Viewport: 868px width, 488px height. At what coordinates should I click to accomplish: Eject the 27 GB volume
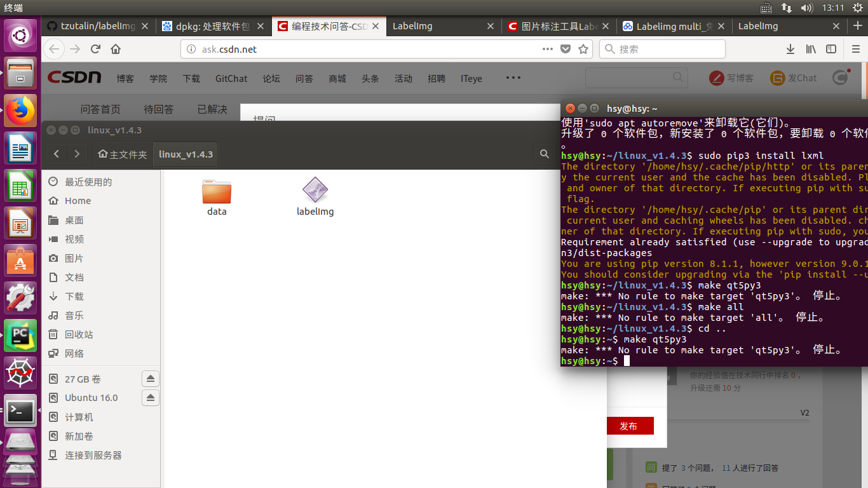point(150,379)
